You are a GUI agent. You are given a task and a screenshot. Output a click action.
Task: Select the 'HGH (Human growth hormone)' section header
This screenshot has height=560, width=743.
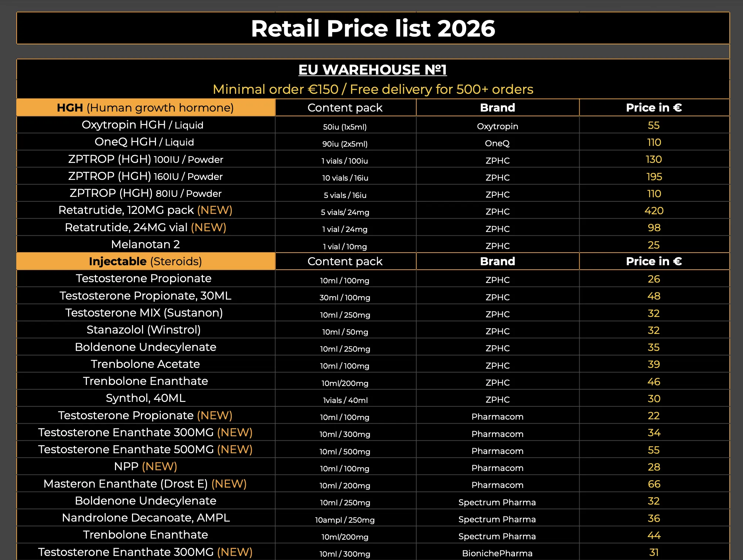click(146, 107)
